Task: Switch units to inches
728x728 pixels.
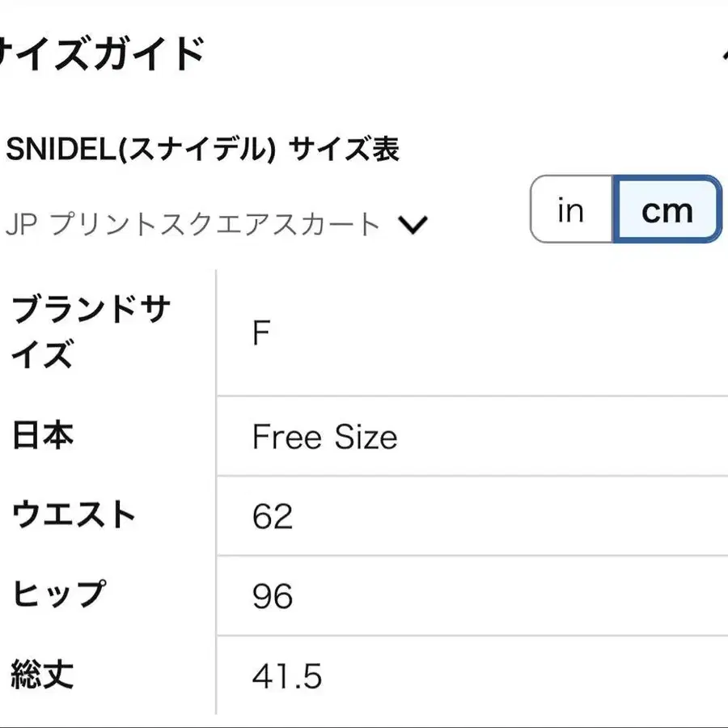Action: click(x=571, y=210)
